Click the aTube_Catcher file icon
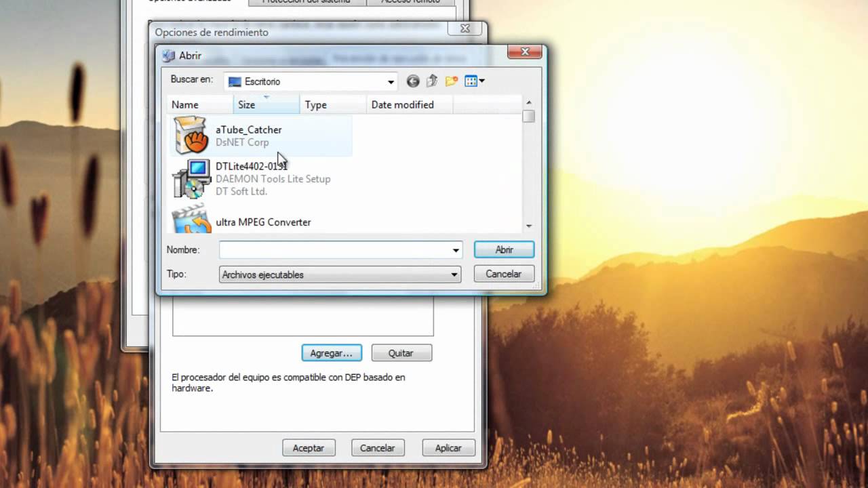Viewport: 868px width, 488px height. [191, 135]
